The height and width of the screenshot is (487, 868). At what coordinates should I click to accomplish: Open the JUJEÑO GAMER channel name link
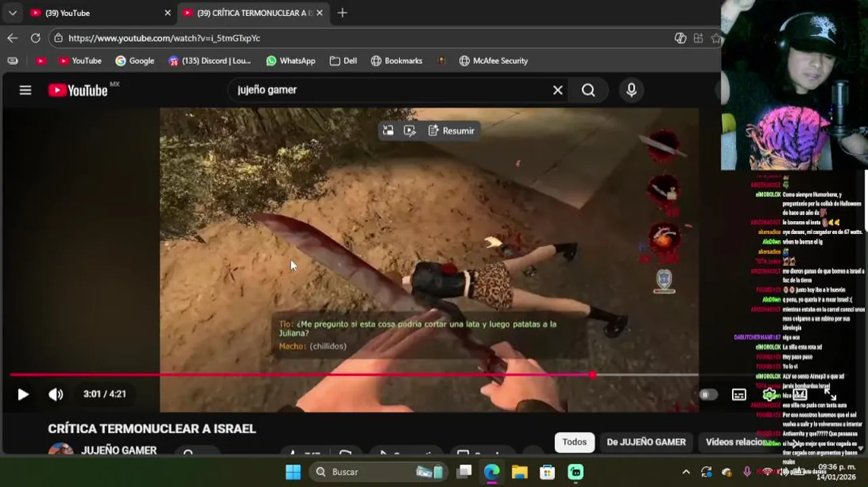(119, 450)
